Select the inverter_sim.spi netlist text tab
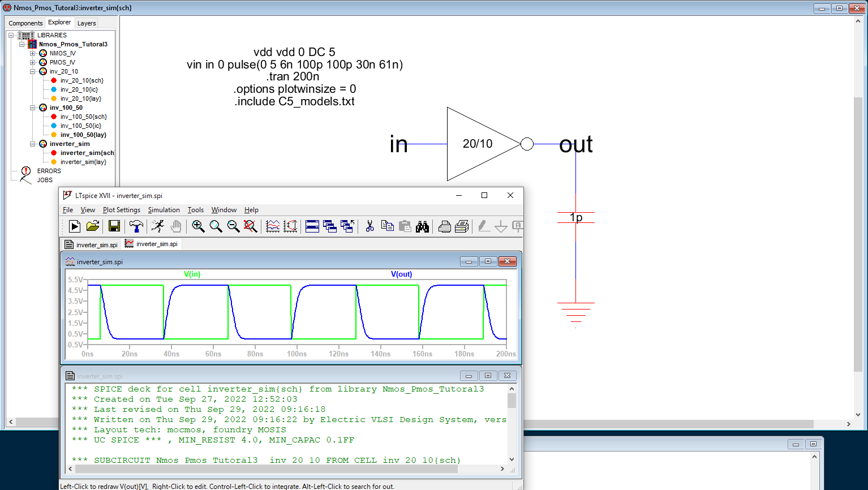This screenshot has height=490, width=868. click(x=92, y=244)
